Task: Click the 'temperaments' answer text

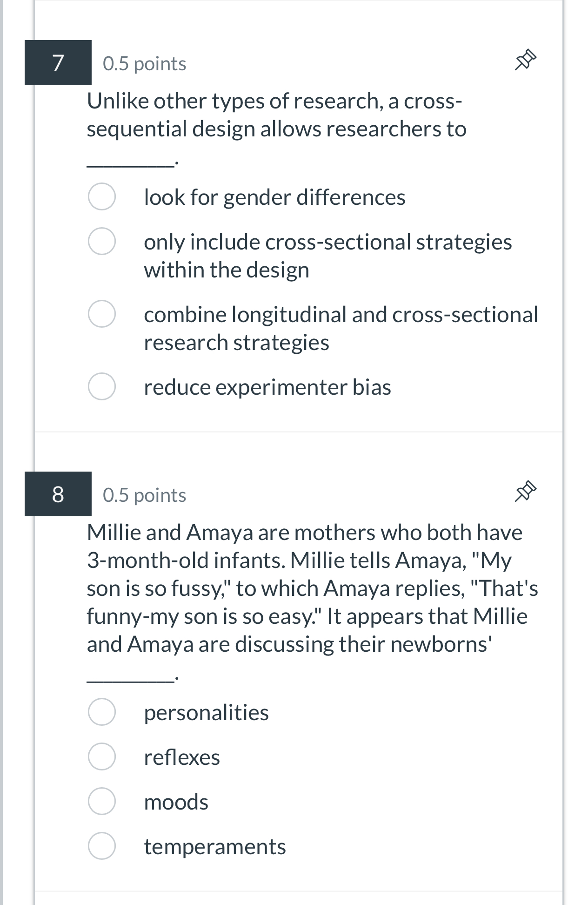Action: 215,847
